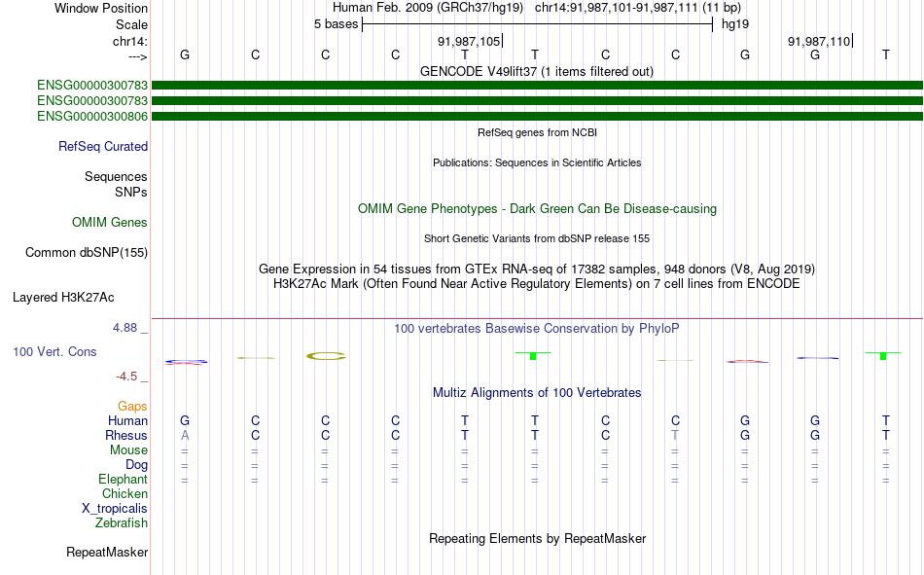Click the 4.88 PhyloP upper scale value
The image size is (924, 575).
coord(124,328)
